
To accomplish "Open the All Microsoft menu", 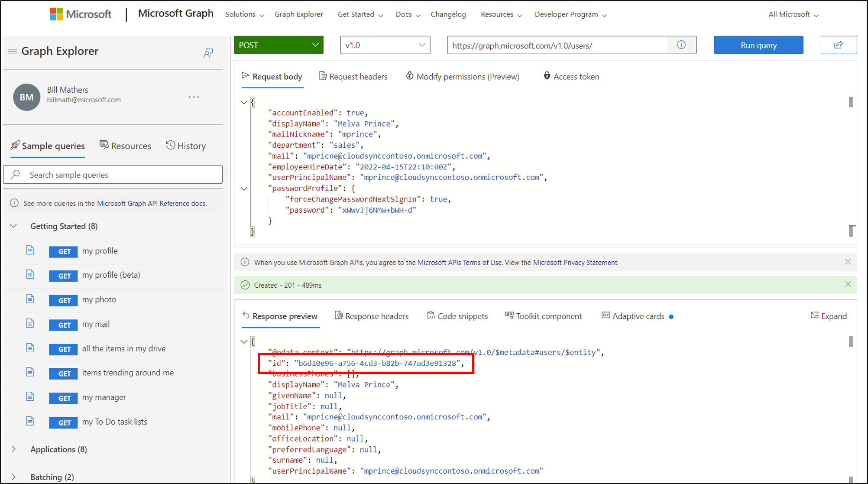I will (794, 14).
